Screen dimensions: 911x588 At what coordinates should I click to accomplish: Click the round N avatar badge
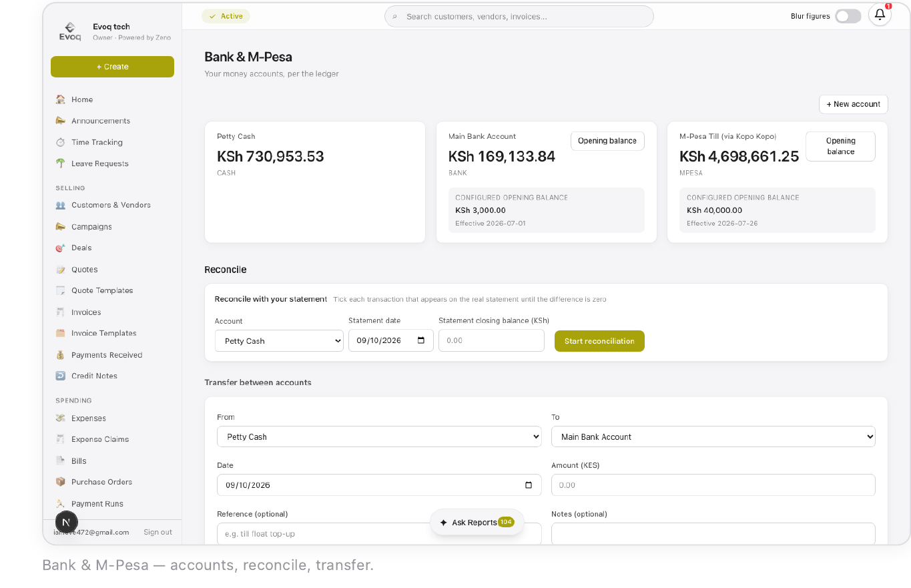[x=66, y=523]
